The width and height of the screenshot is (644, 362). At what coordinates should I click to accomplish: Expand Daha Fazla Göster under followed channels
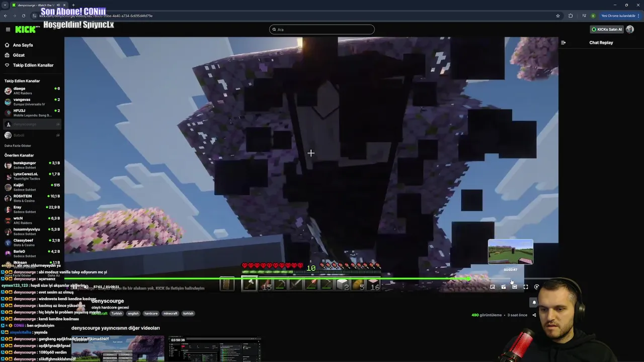pyautogui.click(x=19, y=145)
